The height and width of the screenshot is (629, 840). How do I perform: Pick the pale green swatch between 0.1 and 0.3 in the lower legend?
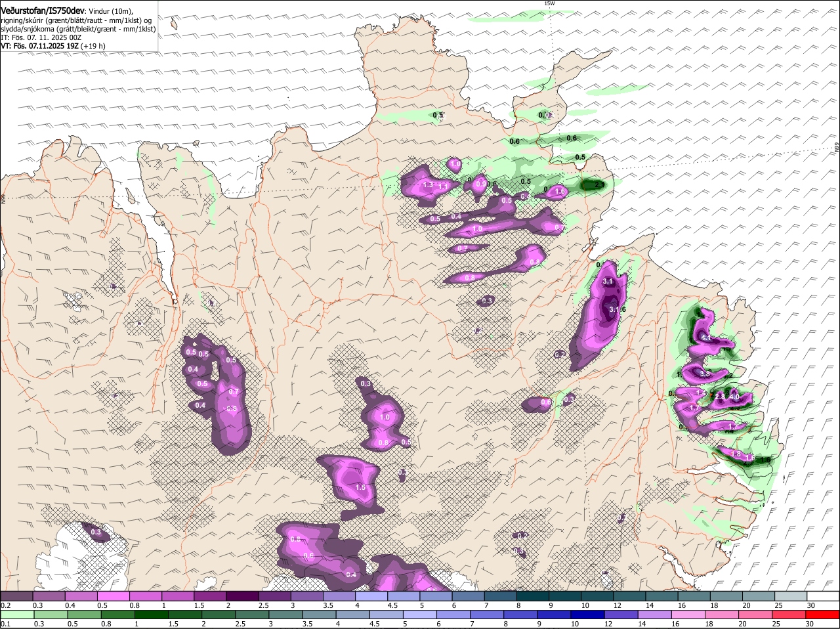(16, 615)
